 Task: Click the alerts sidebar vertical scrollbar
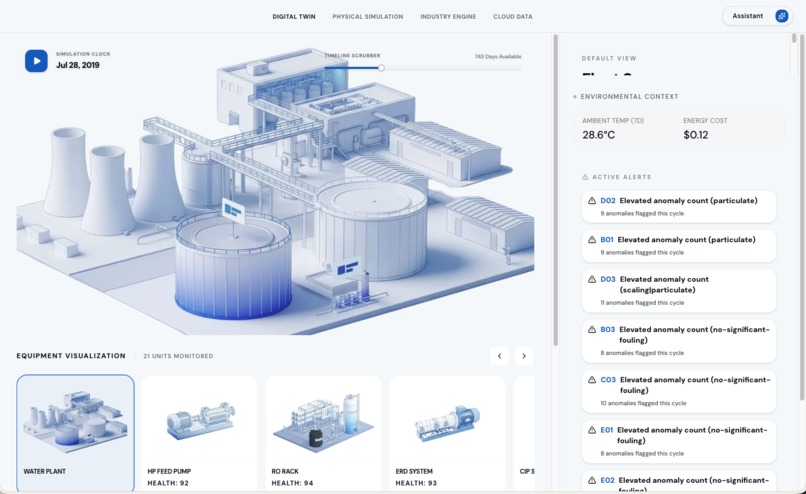pos(801,216)
